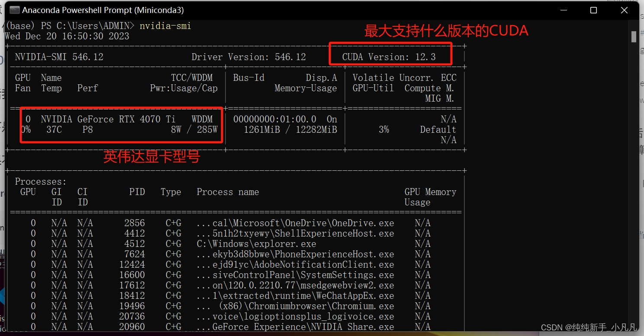Click the Pwr:Usage/Cap column header
This screenshot has width=644, height=336.
(x=184, y=88)
